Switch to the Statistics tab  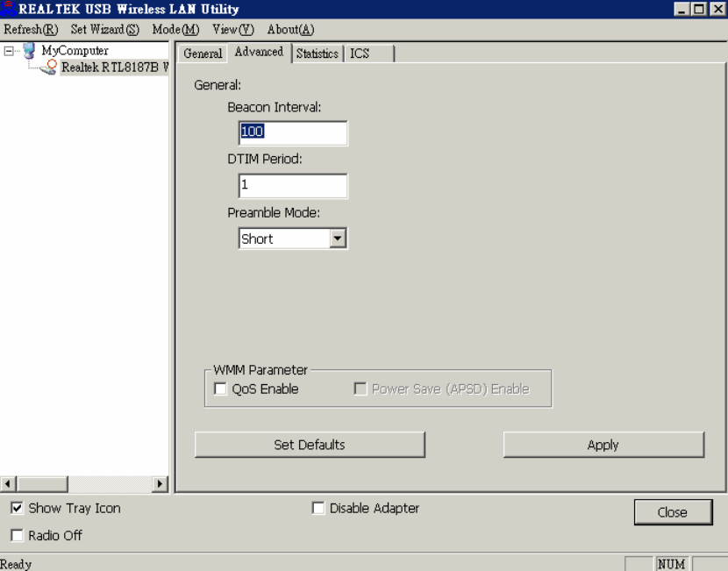point(318,54)
